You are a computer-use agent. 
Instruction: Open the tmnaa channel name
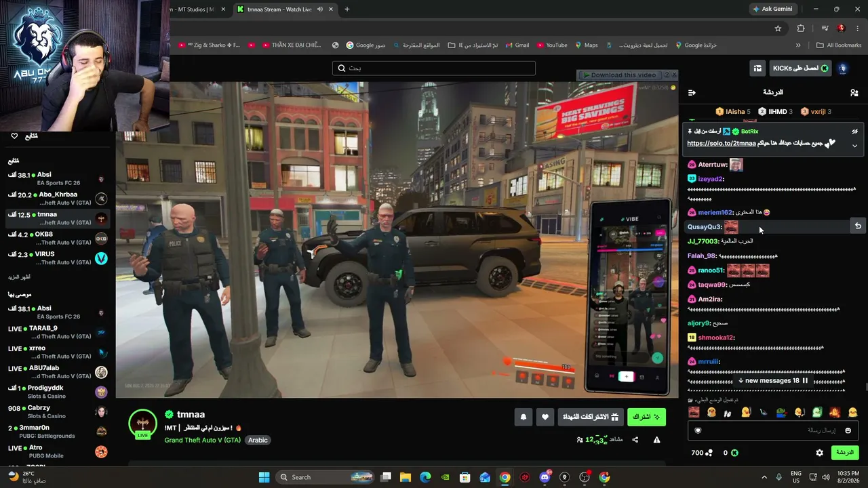click(191, 414)
